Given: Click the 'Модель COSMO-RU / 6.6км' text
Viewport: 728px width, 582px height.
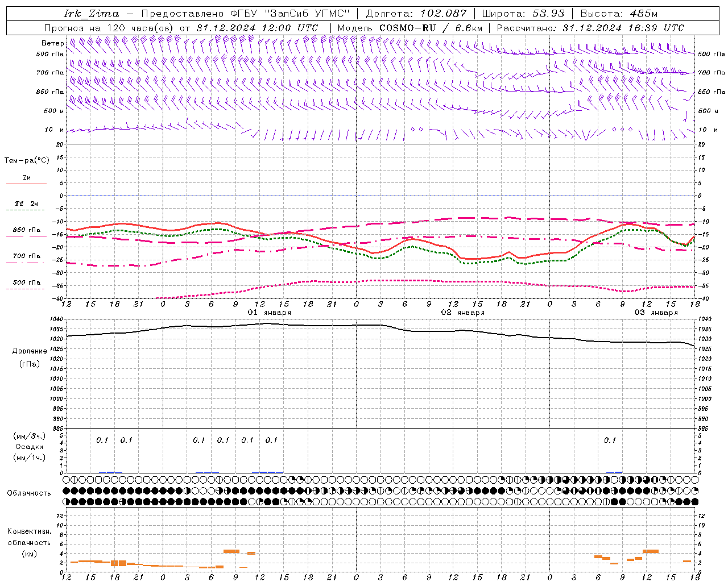Looking at the screenshot, I should pyautogui.click(x=409, y=28).
